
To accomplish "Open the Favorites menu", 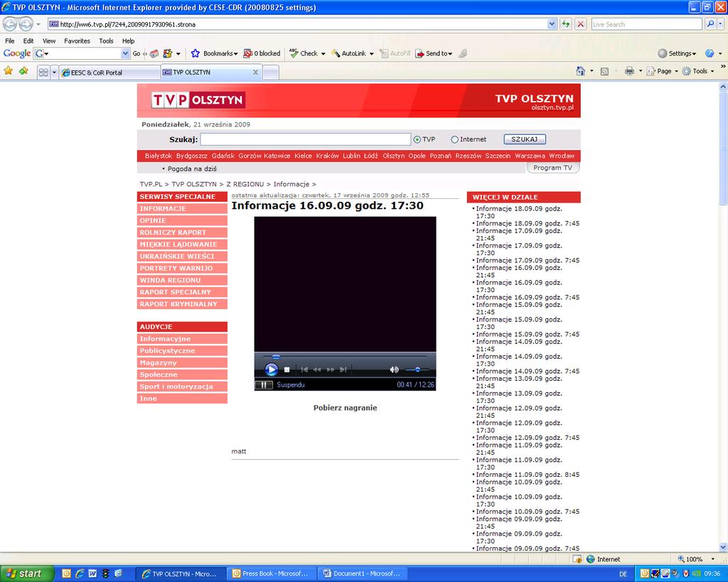I will (77, 41).
